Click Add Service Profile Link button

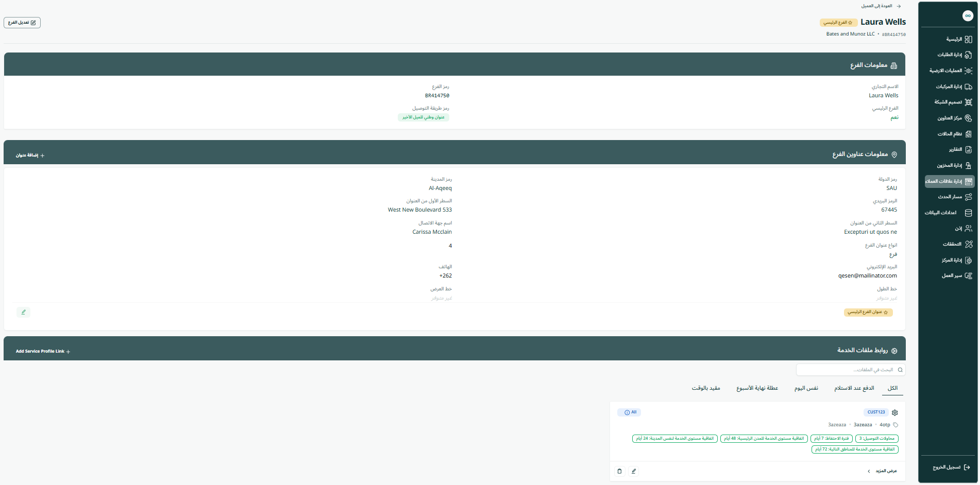pos(43,351)
